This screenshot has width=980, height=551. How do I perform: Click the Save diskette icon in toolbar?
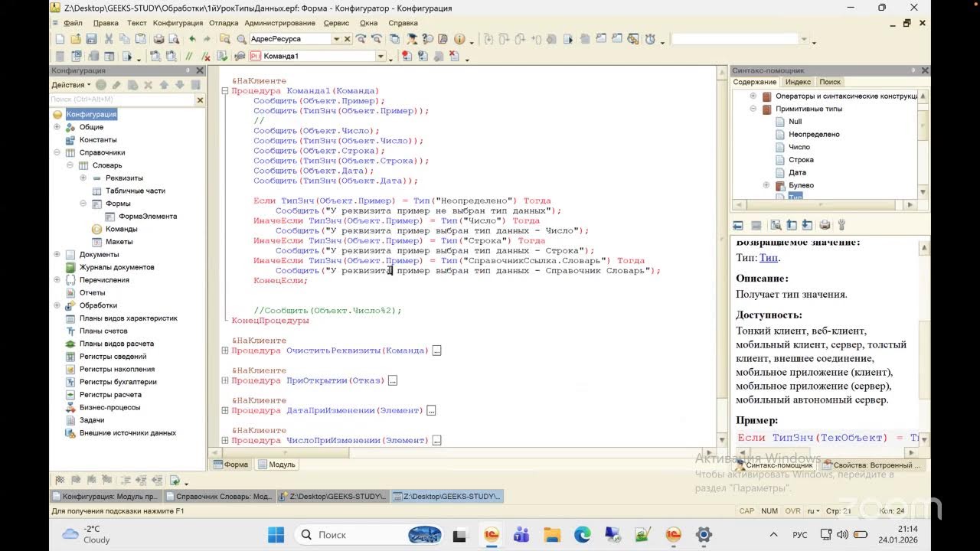[x=91, y=39]
